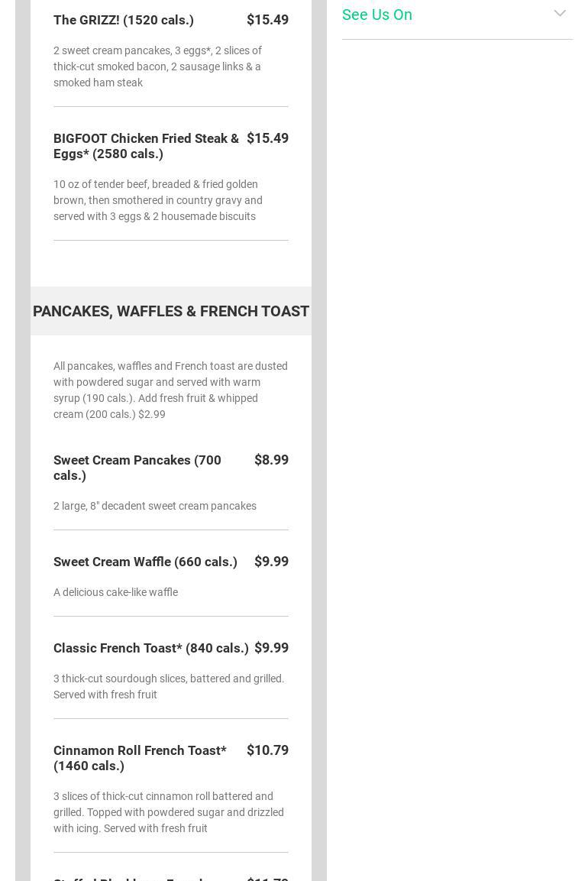Click the cake-like waffle description
588x881 pixels.
[x=115, y=592]
